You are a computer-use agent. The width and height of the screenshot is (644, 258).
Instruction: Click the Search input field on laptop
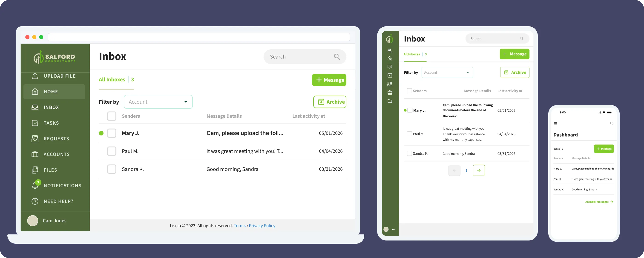click(305, 57)
